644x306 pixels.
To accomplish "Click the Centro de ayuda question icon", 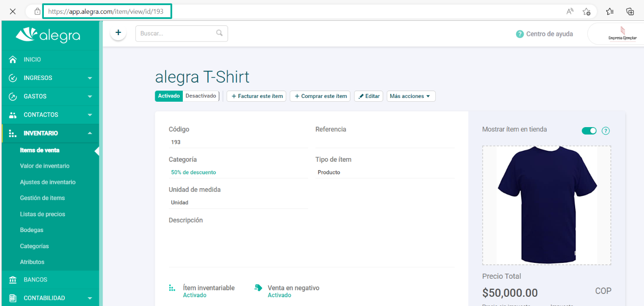I will [x=520, y=34].
